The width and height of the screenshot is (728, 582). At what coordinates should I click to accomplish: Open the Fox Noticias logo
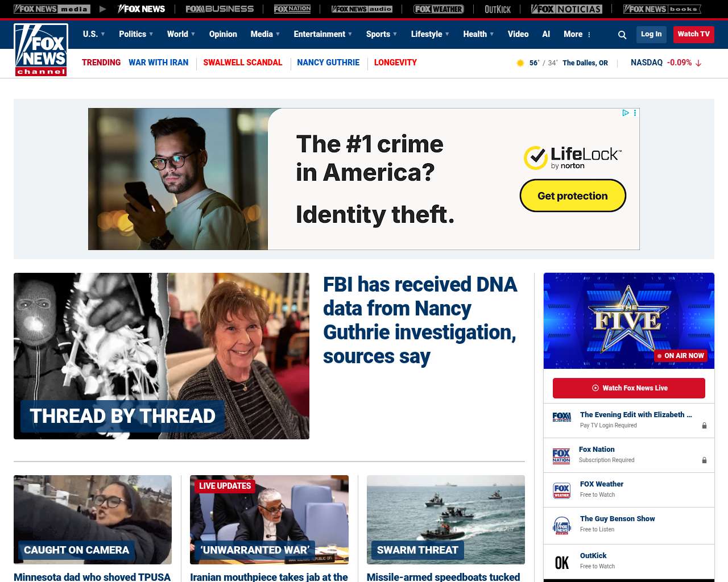tap(566, 9)
